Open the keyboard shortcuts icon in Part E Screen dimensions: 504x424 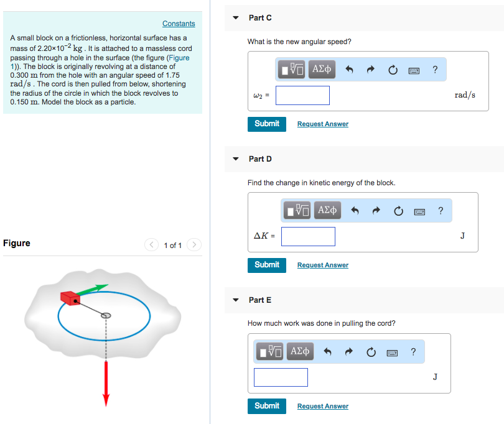(392, 352)
